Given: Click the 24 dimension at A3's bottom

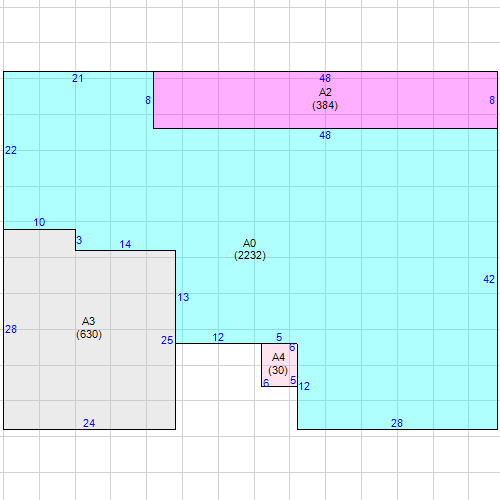Looking at the screenshot, I should pyautogui.click(x=89, y=423).
